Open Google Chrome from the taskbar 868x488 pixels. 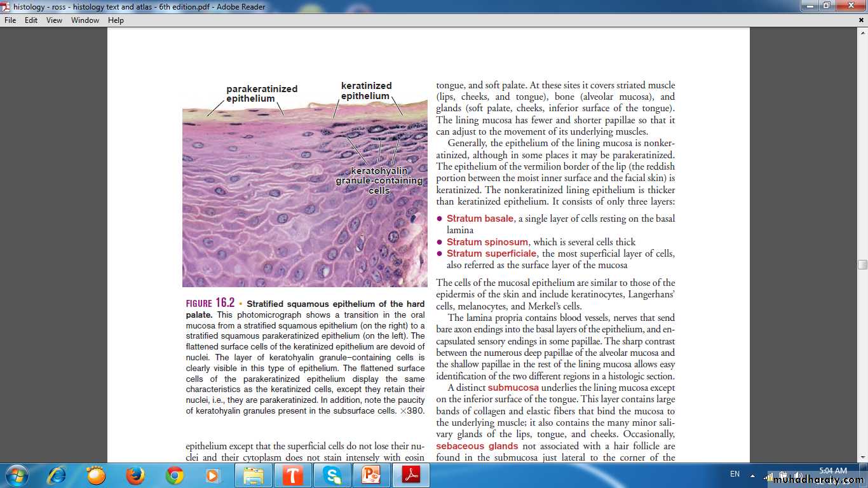tap(175, 475)
